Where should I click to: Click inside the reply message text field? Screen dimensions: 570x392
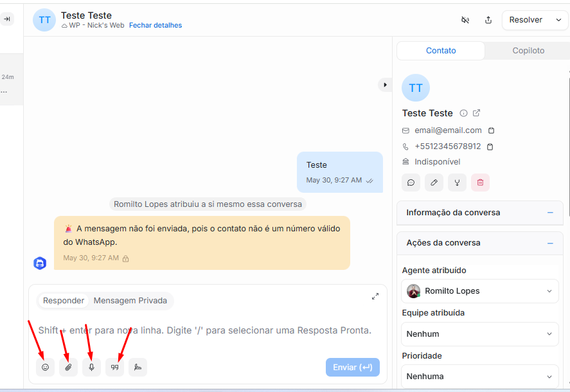click(x=206, y=331)
